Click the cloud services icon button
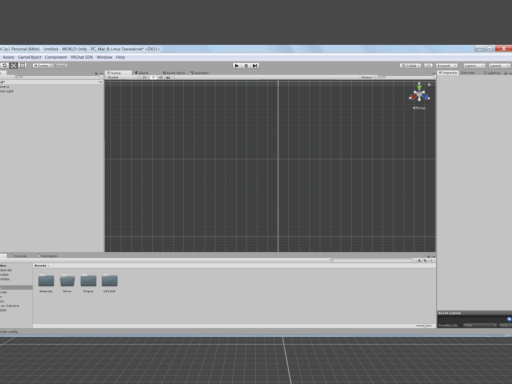The height and width of the screenshot is (384, 512). coord(428,66)
